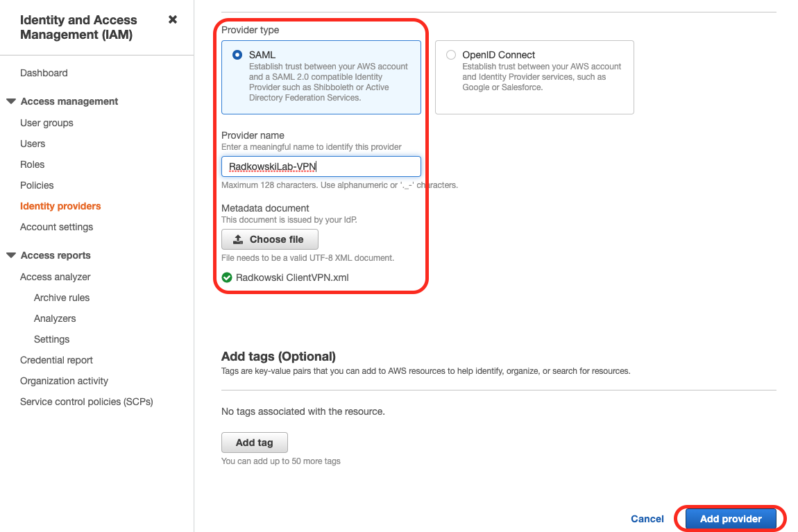Open Service control policies (SCPs)
The width and height of the screenshot is (798, 532).
(87, 402)
